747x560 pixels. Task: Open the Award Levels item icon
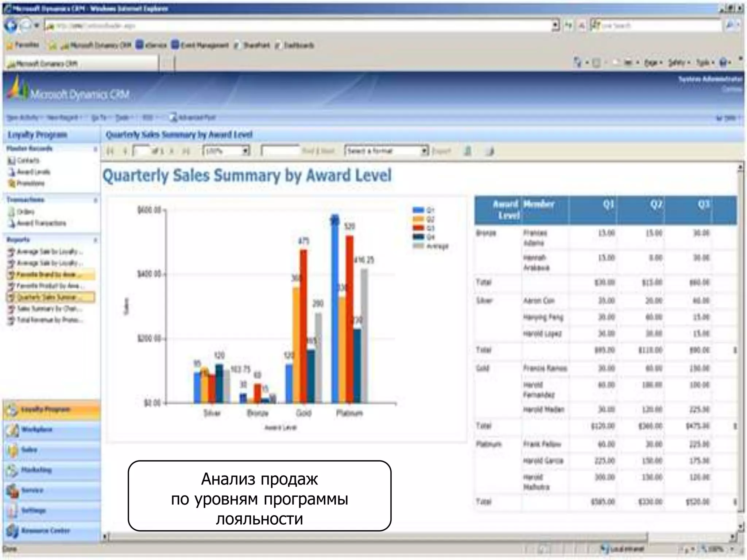(x=12, y=172)
